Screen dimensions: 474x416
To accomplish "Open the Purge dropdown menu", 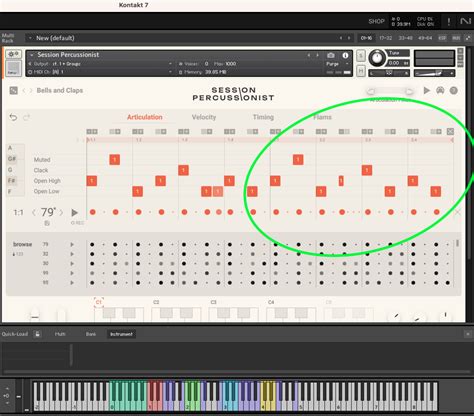I will (x=337, y=64).
